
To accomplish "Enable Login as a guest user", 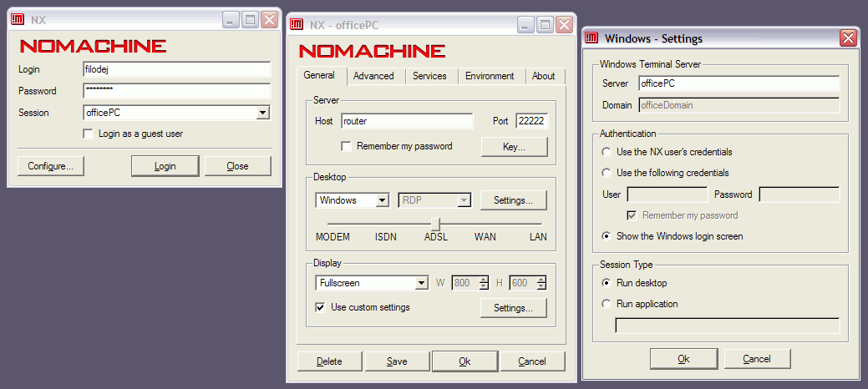I will 88,134.
